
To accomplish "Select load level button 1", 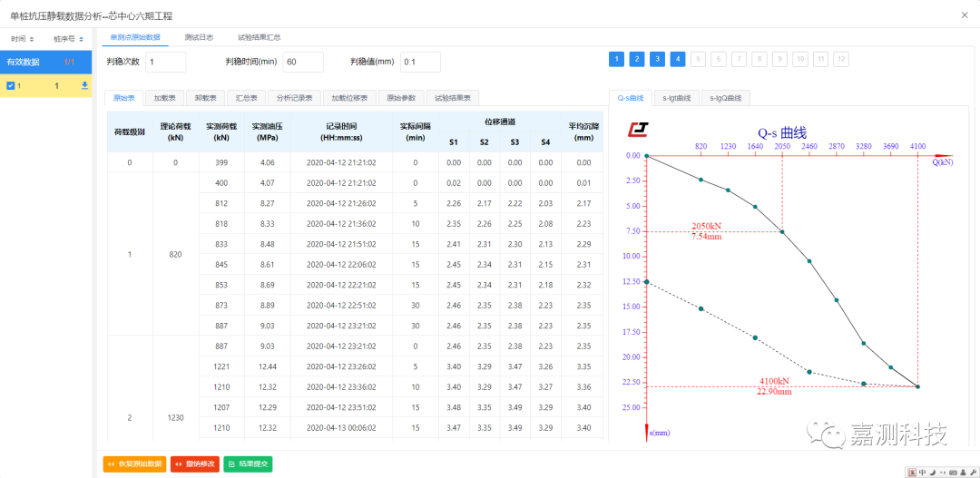I will click(617, 59).
